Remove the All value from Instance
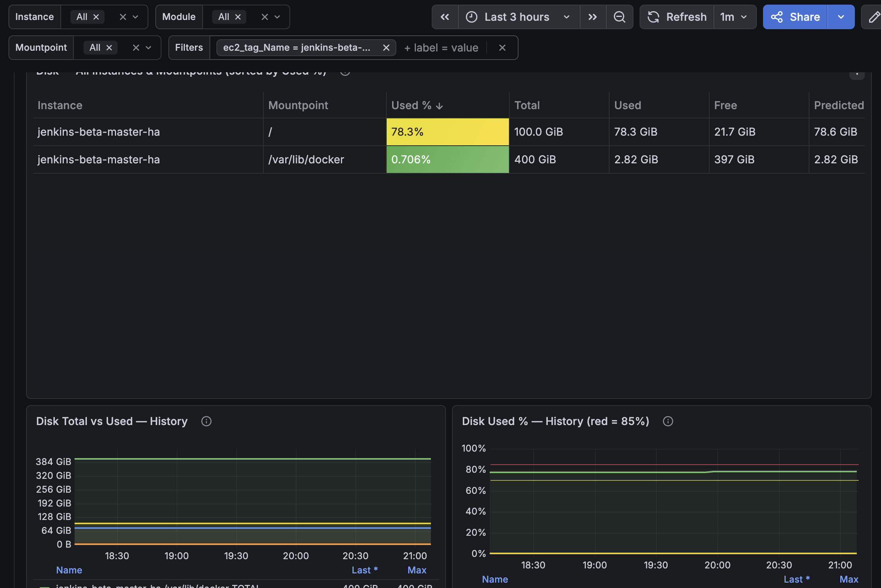The height and width of the screenshot is (588, 881). pyautogui.click(x=96, y=17)
